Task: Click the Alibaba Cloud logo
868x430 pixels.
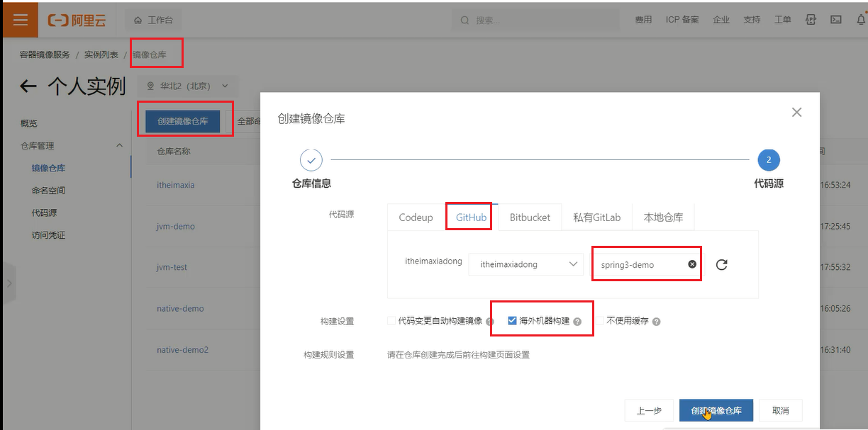Action: [x=77, y=20]
